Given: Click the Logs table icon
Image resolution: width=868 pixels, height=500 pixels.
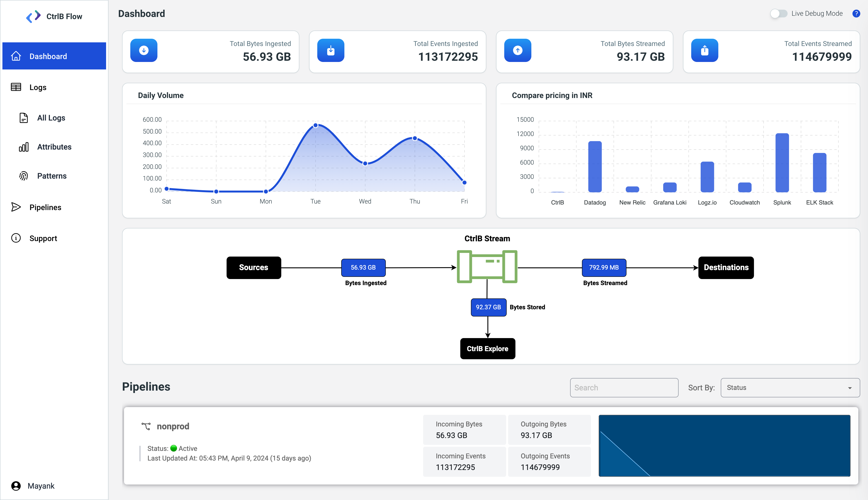Looking at the screenshot, I should pyautogui.click(x=16, y=87).
